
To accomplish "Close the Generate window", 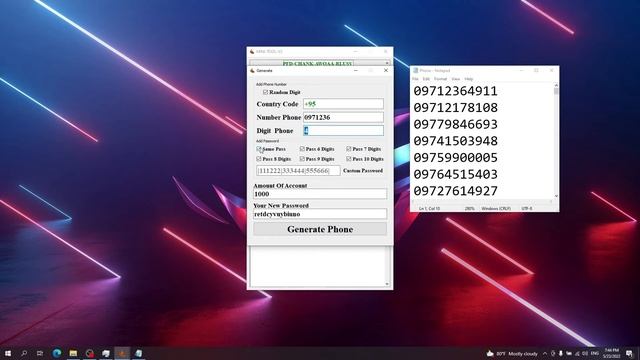I will pyautogui.click(x=386, y=71).
